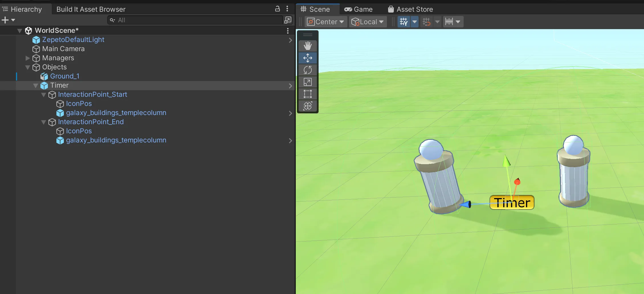The width and height of the screenshot is (644, 294).
Task: Expand the Managers object
Action: coord(28,58)
